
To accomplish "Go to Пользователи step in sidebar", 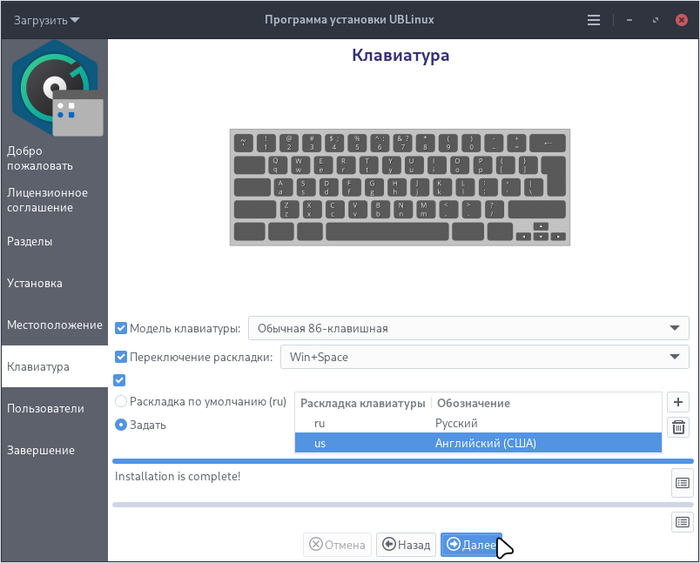I will 46,408.
